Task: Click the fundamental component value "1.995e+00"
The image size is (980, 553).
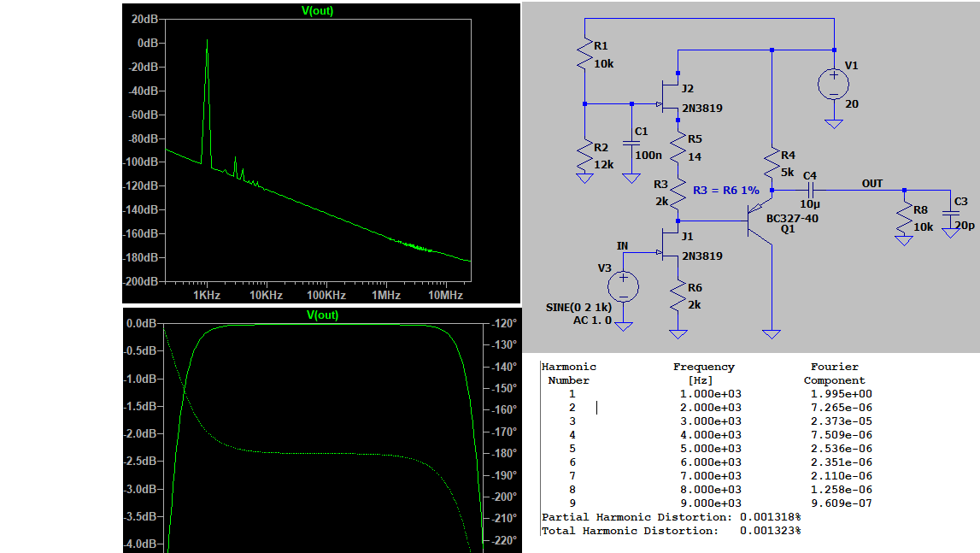Action: (842, 393)
